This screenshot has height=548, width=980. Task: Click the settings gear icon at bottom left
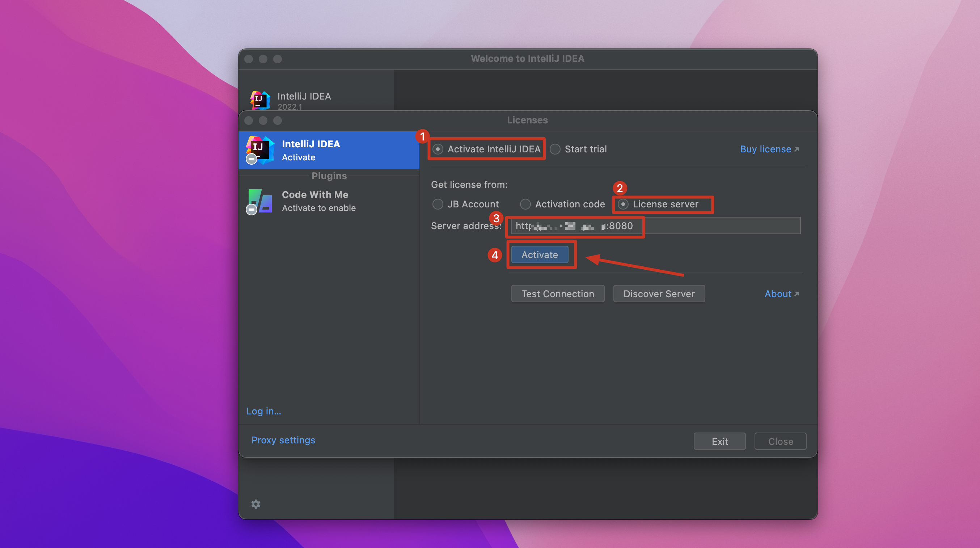tap(255, 504)
